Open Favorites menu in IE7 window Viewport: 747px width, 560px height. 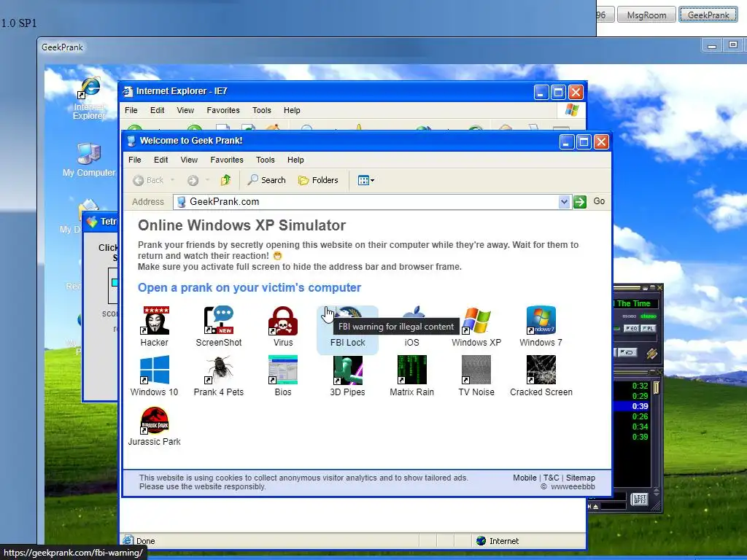[x=223, y=111]
